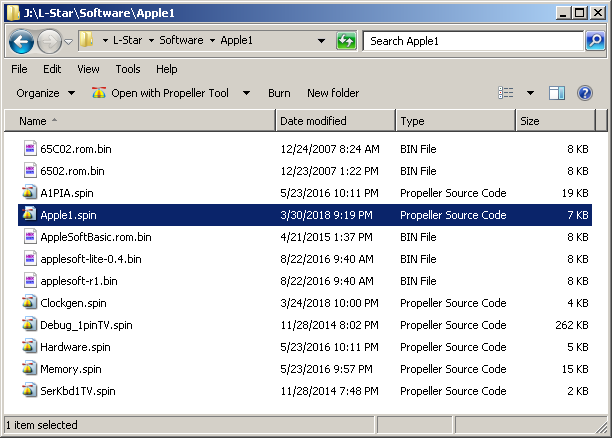Click the 1 item selected status text
The width and height of the screenshot is (612, 438).
(x=42, y=425)
